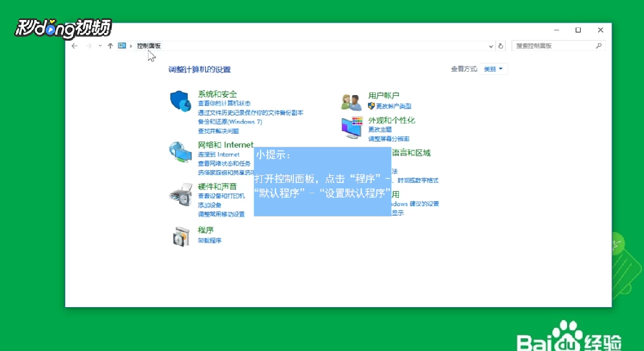Open 查看网络状态和任务 link

[224, 164]
